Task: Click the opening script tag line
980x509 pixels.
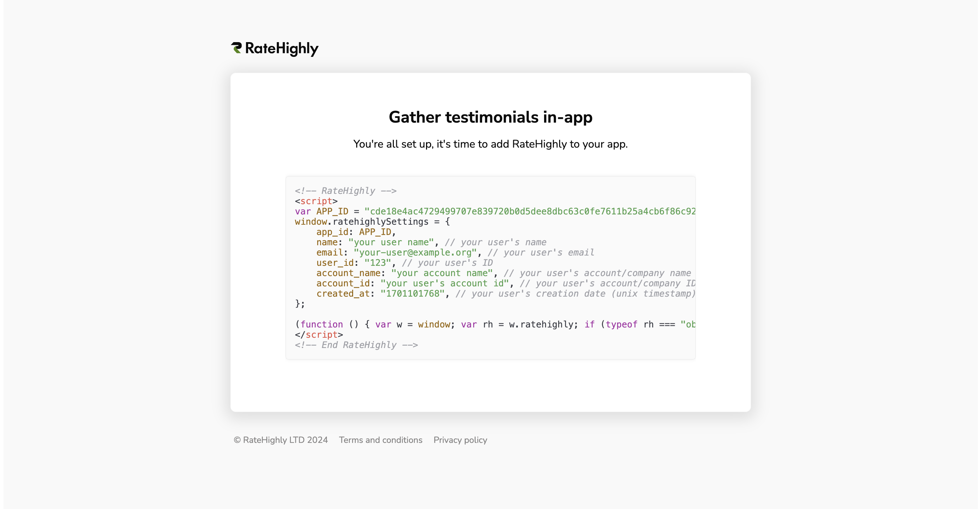Action: pos(316,201)
